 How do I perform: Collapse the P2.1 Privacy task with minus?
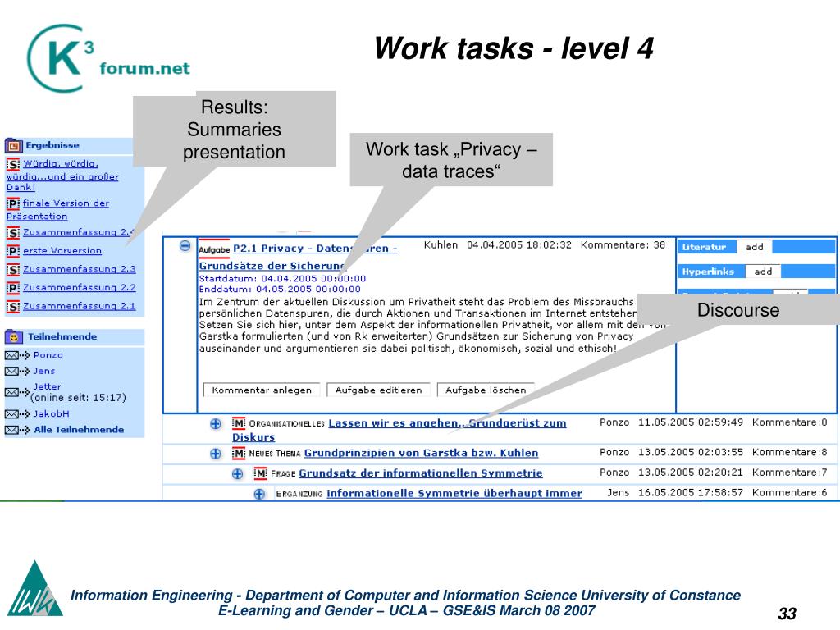coord(185,246)
